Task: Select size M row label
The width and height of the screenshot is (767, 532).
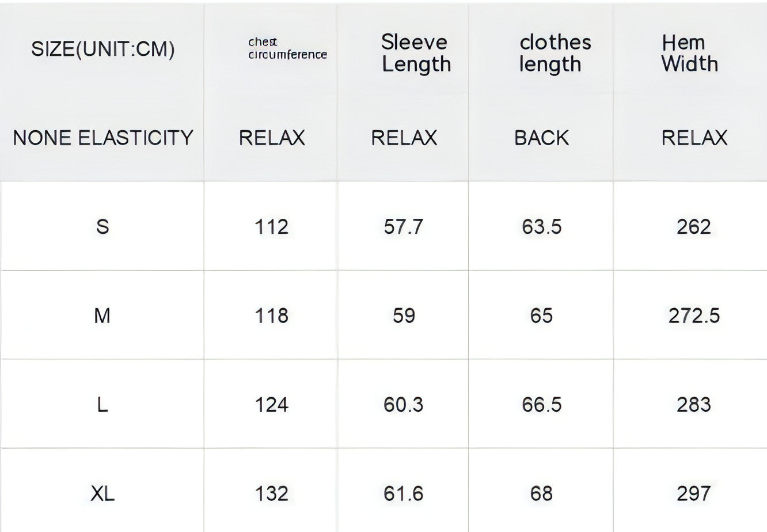Action: click(102, 316)
